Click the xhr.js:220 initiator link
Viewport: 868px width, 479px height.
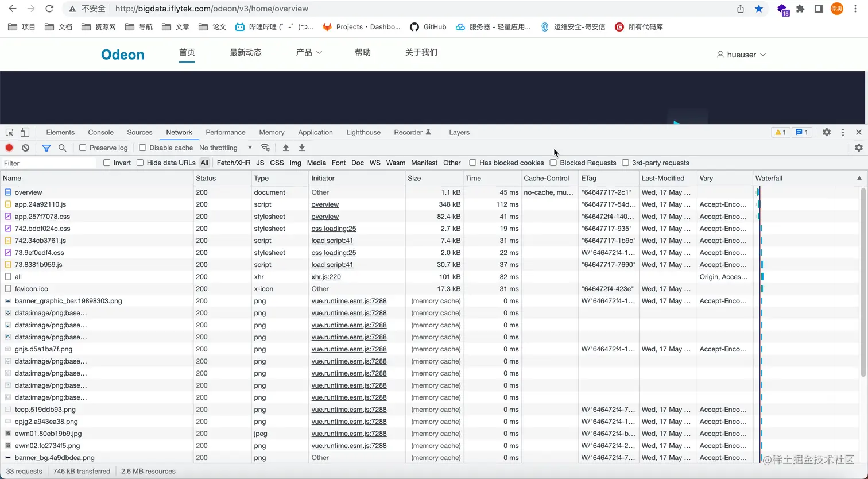[326, 277]
